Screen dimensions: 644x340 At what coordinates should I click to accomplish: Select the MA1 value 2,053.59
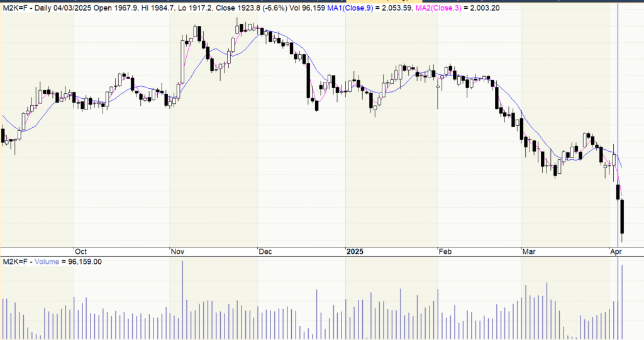(397, 8)
